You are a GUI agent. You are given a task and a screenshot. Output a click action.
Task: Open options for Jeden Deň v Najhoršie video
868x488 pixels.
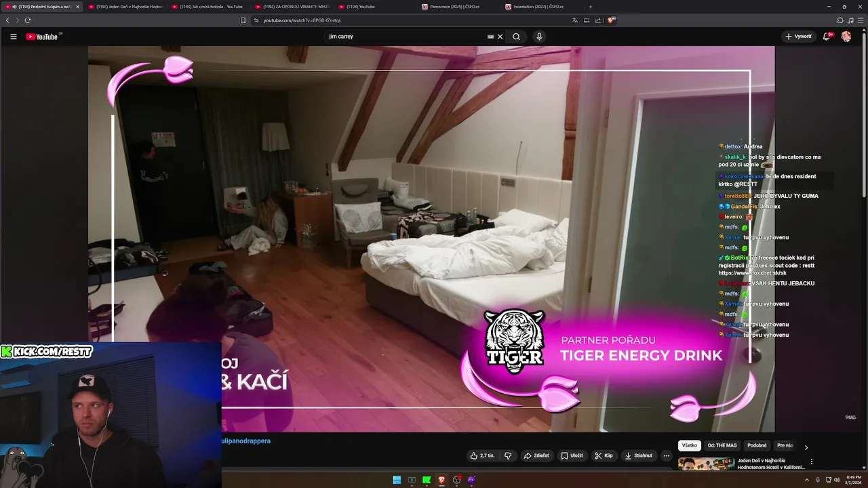point(812,462)
